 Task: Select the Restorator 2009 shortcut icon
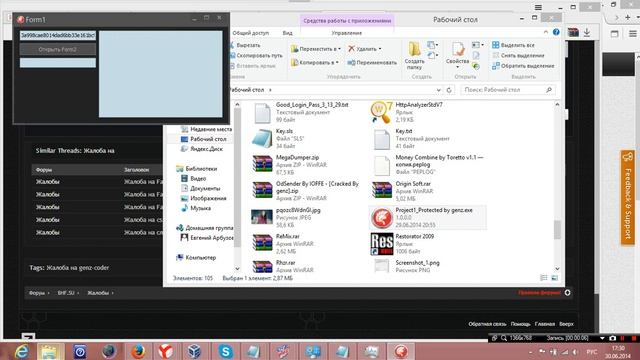coord(382,244)
